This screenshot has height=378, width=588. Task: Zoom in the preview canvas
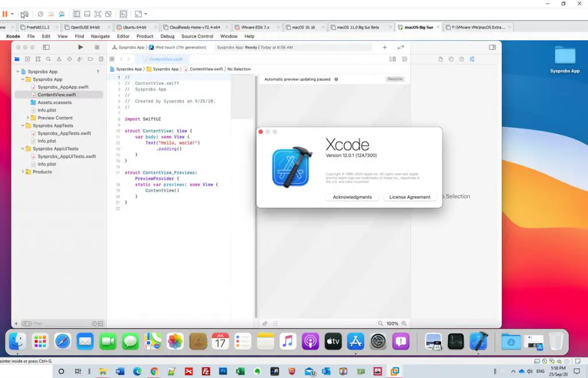(x=404, y=324)
